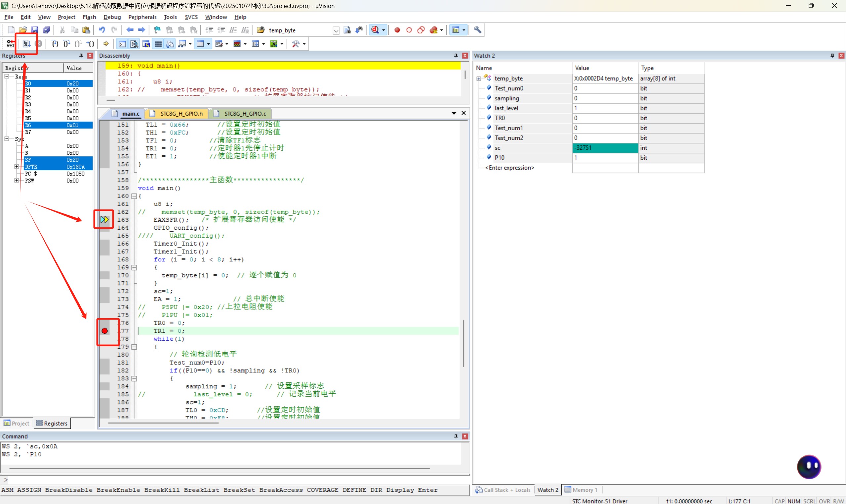The image size is (846, 504).
Task: Expand the PSW register node
Action: [16, 180]
